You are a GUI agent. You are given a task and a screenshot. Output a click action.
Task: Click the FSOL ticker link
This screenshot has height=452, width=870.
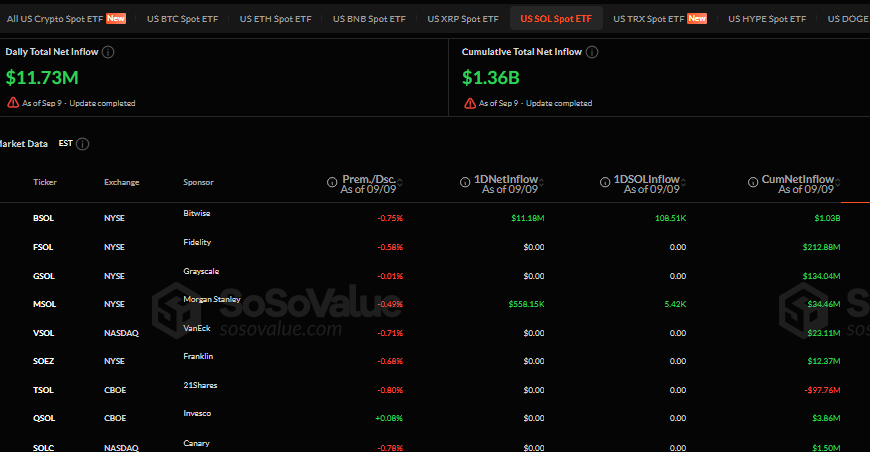pyautogui.click(x=43, y=247)
